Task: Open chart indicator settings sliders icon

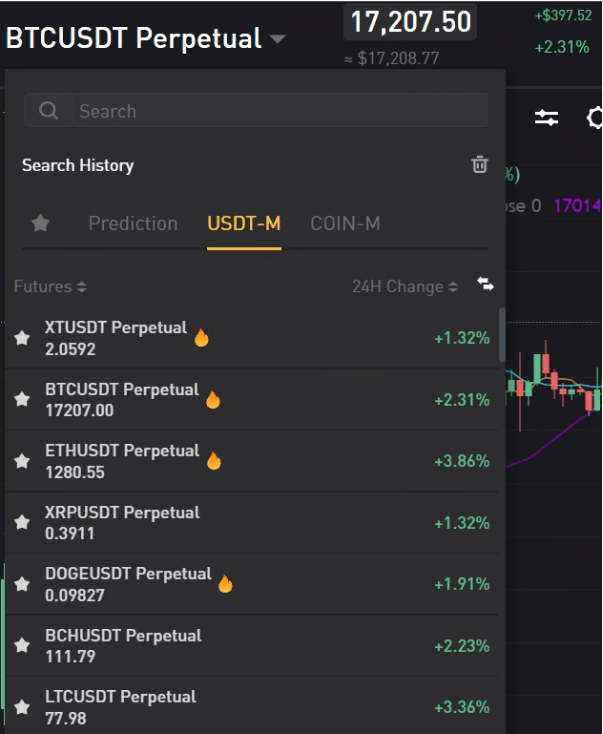Action: (x=547, y=118)
